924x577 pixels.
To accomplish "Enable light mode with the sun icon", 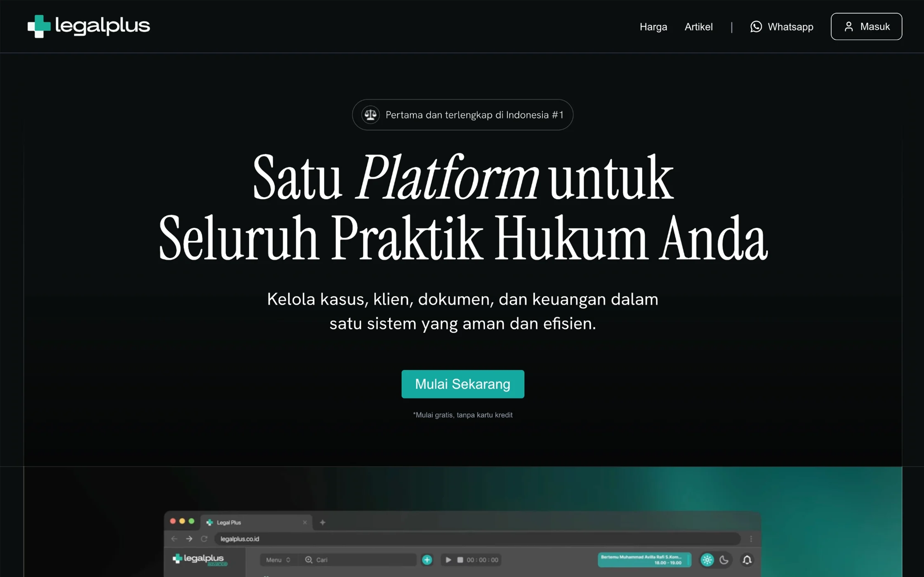I will coord(707,560).
